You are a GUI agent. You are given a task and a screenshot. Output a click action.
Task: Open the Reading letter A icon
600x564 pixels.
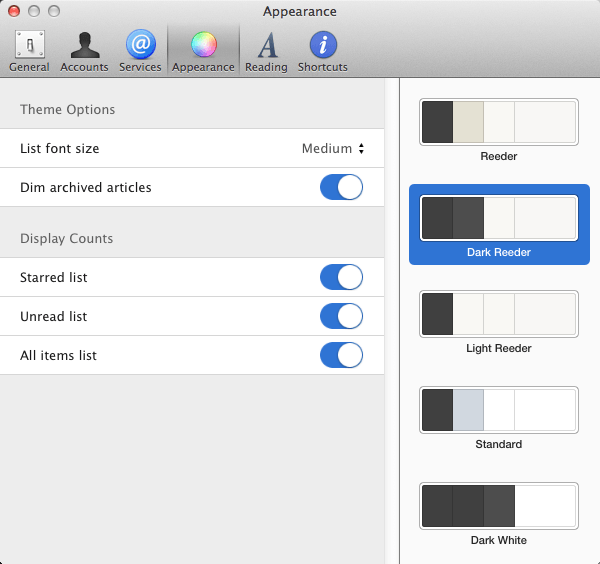pyautogui.click(x=267, y=44)
